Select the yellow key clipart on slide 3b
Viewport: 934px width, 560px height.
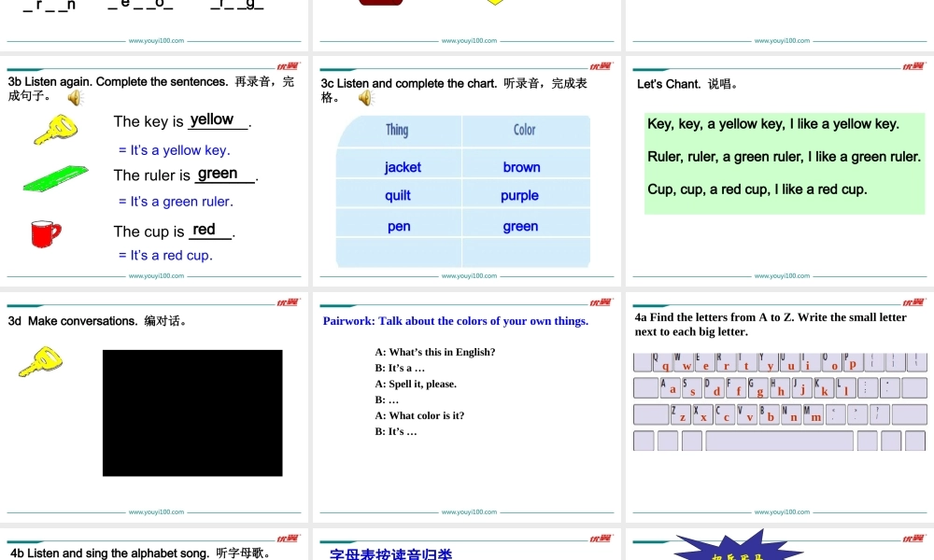54,128
